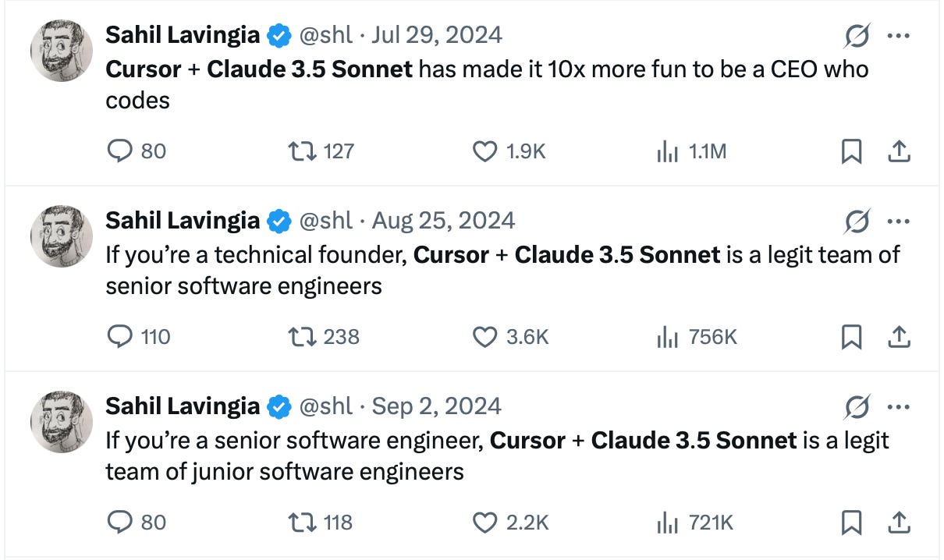The image size is (944, 560).
Task: View analytics of the 1.1M views tweet
Action: 667,151
